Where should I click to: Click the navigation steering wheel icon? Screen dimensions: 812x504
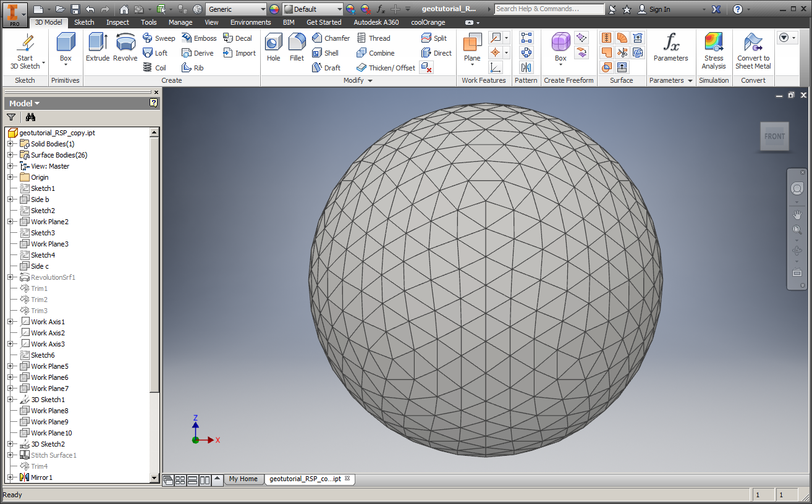coord(797,189)
